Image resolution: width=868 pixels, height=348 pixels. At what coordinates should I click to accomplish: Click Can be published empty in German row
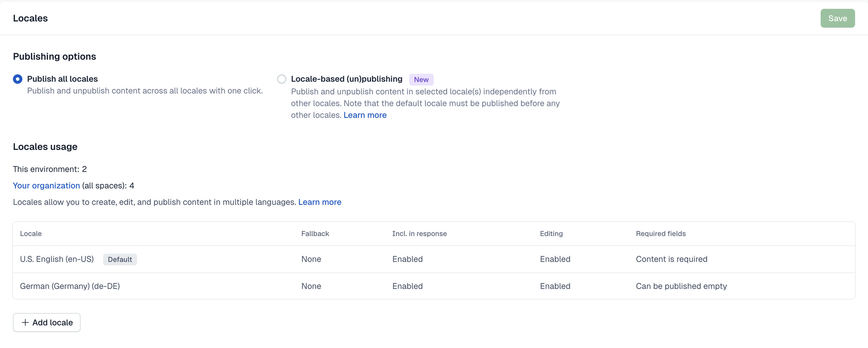pyautogui.click(x=681, y=286)
